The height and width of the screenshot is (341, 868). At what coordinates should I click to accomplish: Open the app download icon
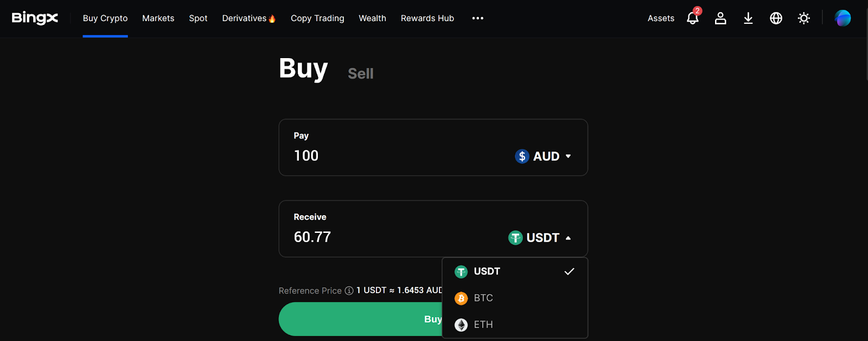[x=748, y=18]
